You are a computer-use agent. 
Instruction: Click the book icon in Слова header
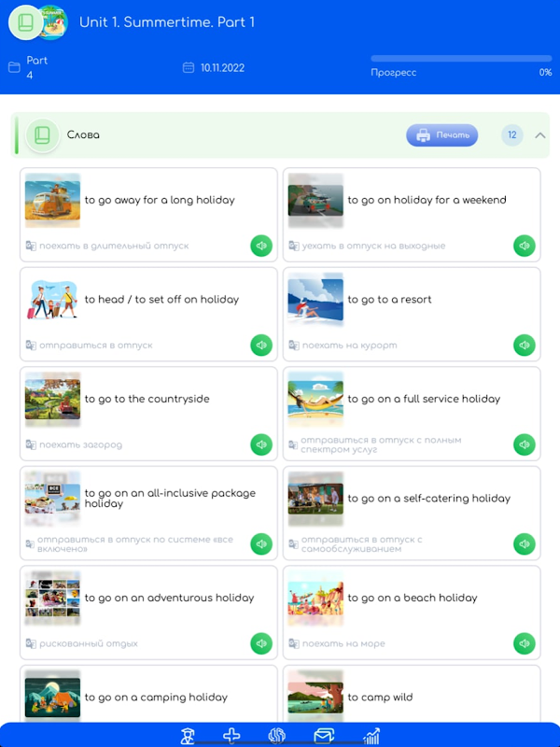coord(42,135)
